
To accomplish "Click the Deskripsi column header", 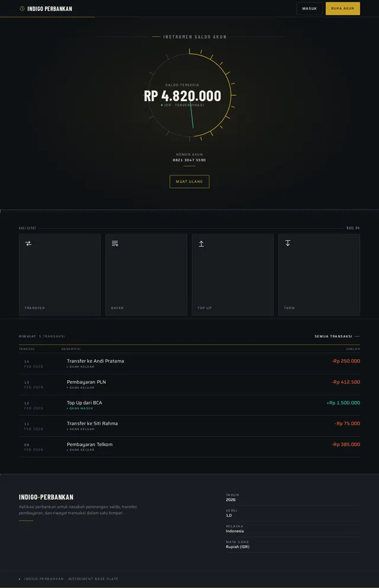I will coord(71,349).
